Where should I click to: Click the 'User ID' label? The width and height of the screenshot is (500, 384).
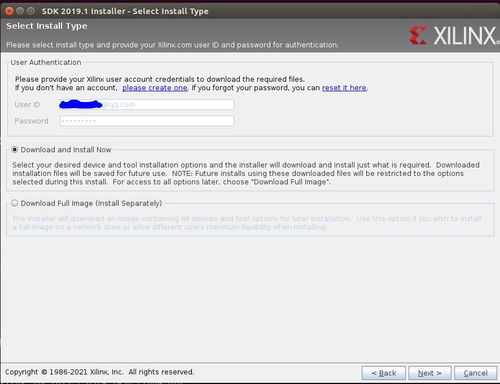(27, 105)
